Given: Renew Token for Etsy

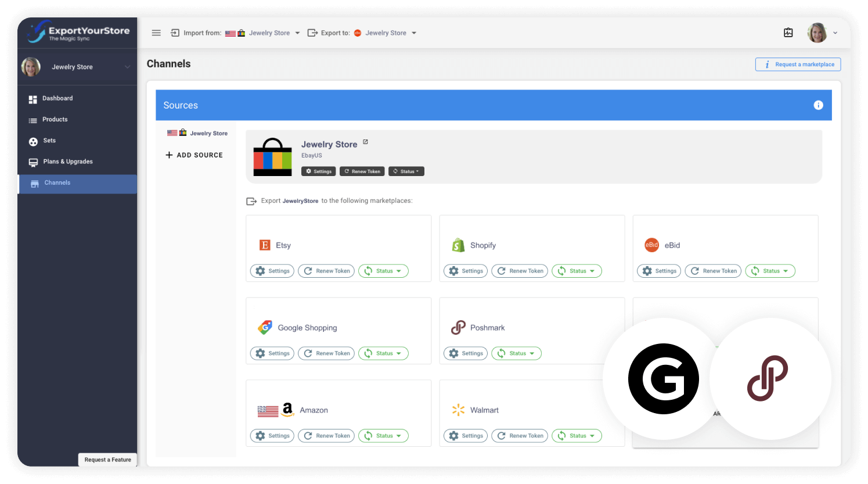Looking at the screenshot, I should 326,271.
